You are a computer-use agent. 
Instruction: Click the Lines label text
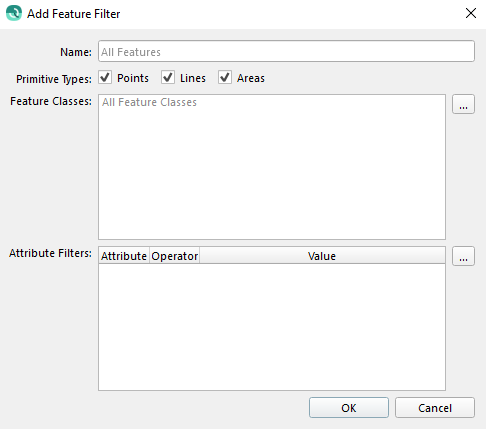tap(193, 78)
